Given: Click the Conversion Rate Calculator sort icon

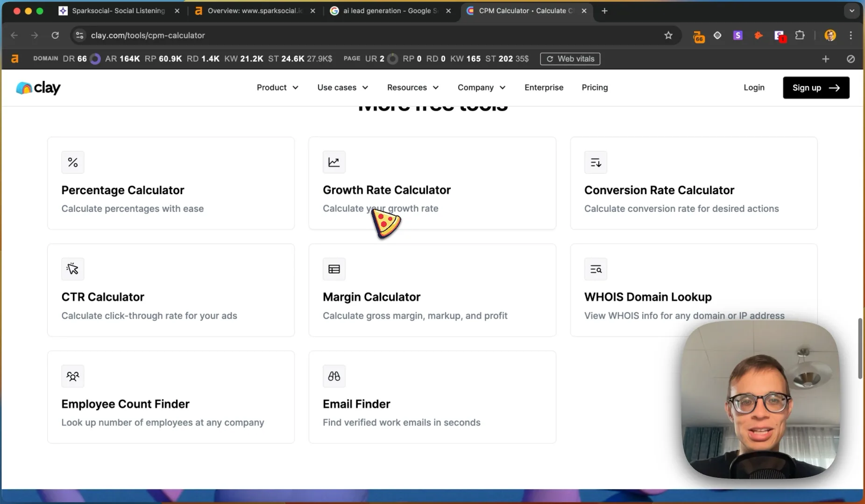Looking at the screenshot, I should point(596,162).
